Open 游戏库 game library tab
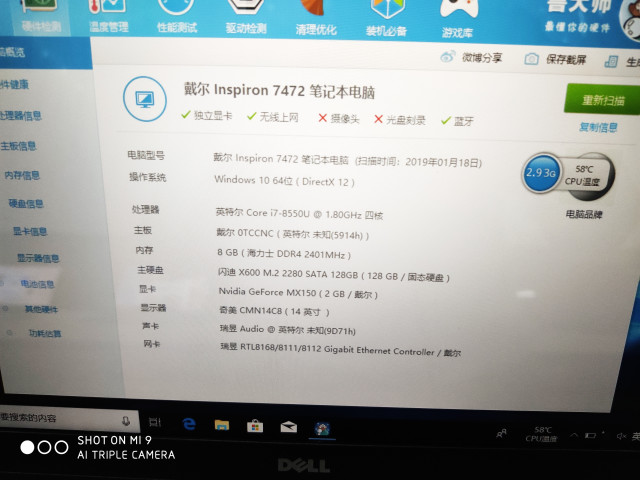This screenshot has width=640, height=480. pyautogui.click(x=458, y=20)
